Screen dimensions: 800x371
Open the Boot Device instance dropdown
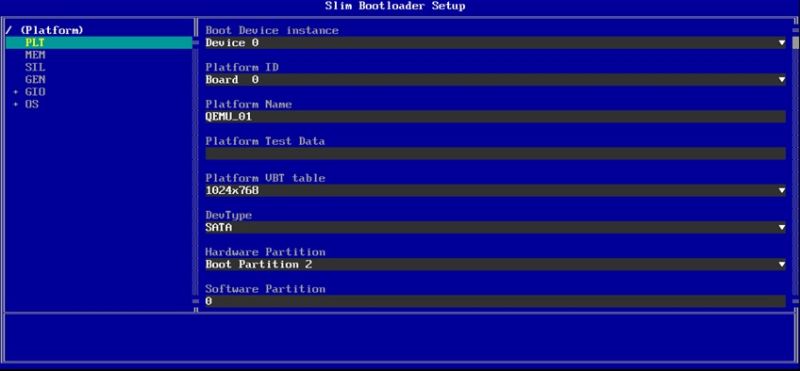pos(495,43)
